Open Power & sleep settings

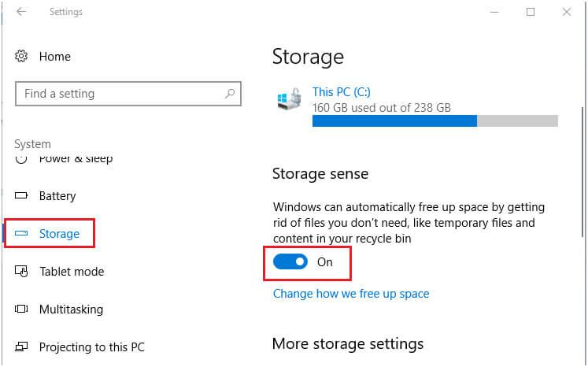(x=76, y=159)
